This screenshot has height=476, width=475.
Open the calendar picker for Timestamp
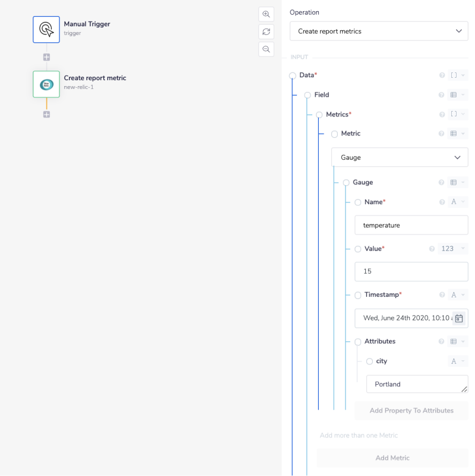pyautogui.click(x=459, y=318)
